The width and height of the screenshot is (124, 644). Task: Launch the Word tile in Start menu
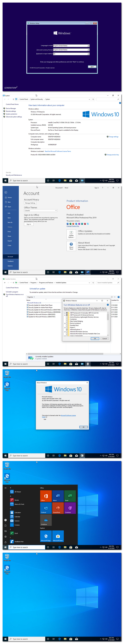coord(58,496)
